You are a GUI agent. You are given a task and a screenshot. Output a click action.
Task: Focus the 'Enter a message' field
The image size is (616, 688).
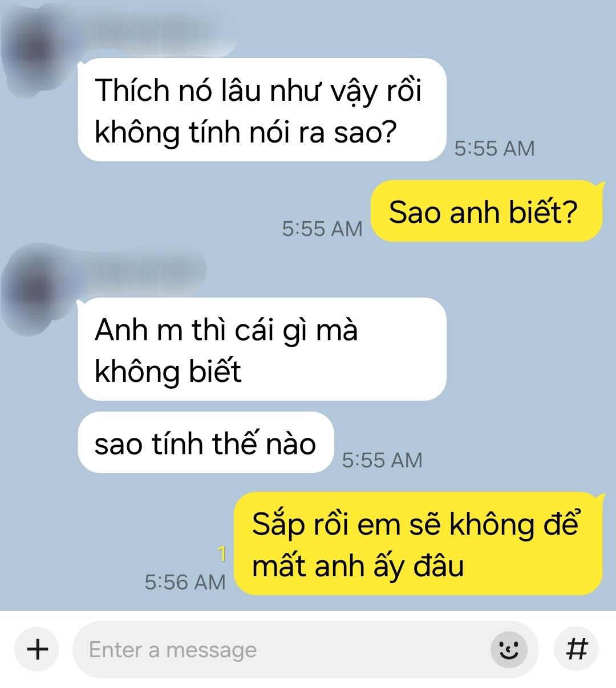coord(305,649)
